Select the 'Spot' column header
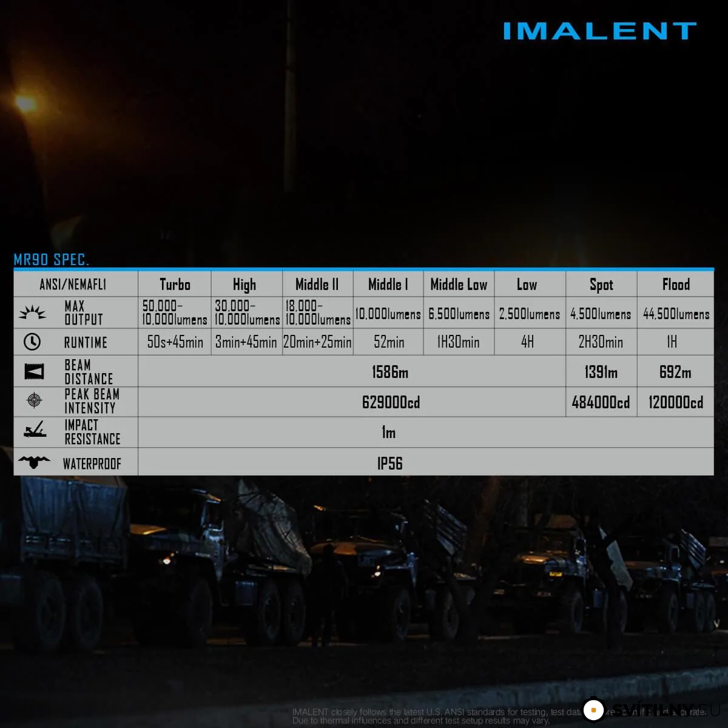Image resolution: width=728 pixels, height=728 pixels. point(601,285)
